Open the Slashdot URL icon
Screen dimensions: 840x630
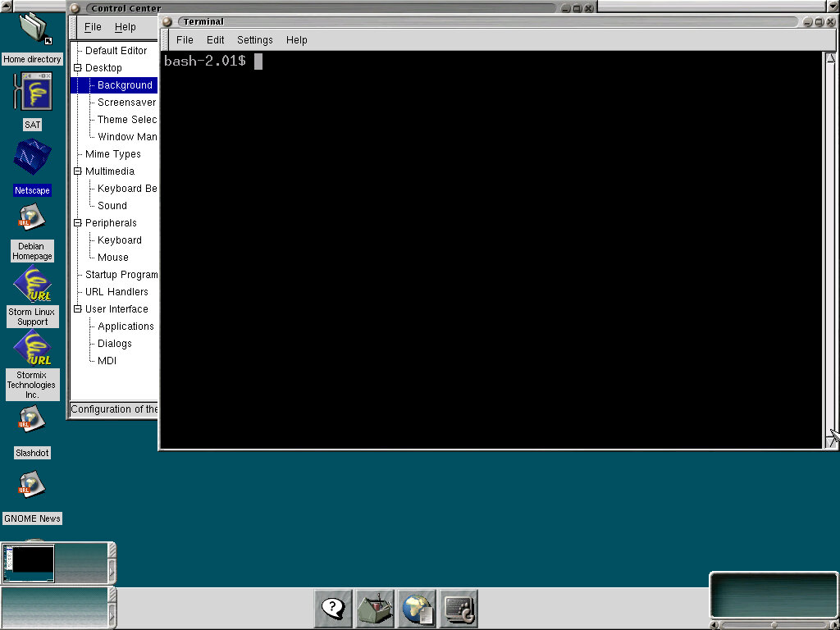point(32,420)
